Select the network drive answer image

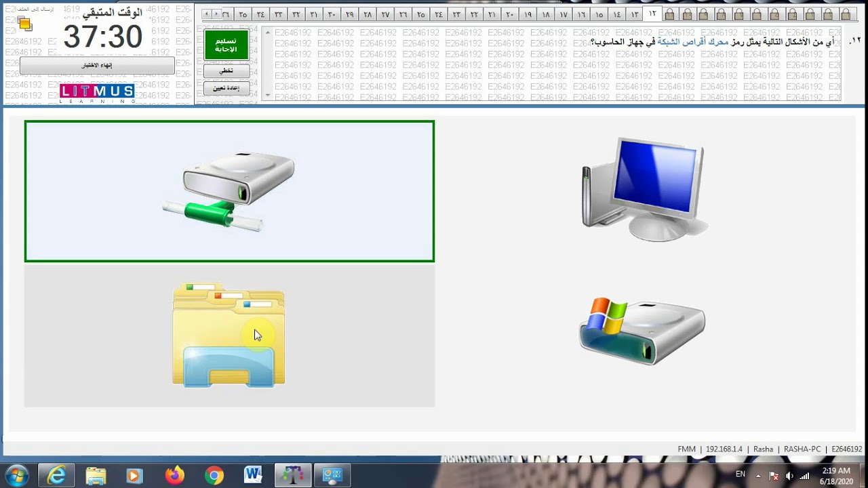[229, 191]
